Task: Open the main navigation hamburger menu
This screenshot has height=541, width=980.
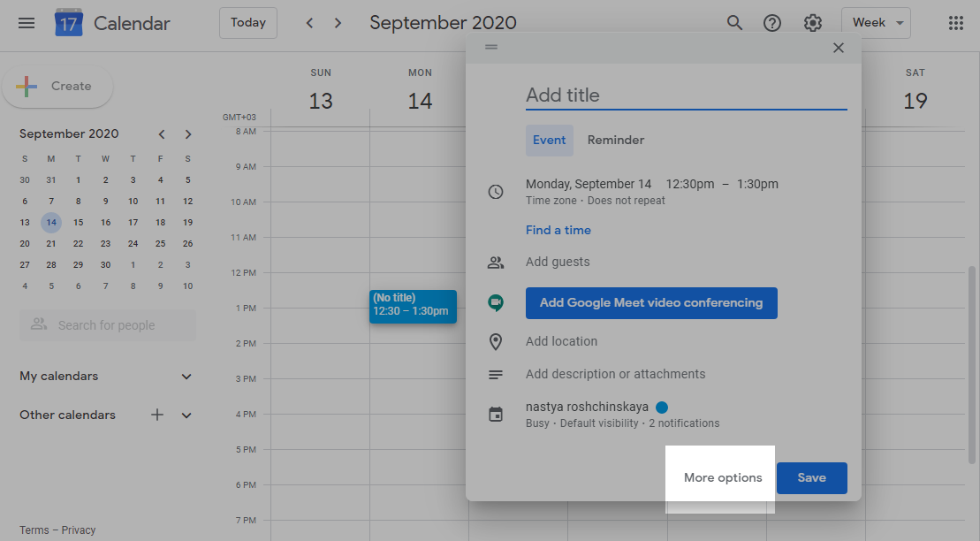Action: (26, 22)
